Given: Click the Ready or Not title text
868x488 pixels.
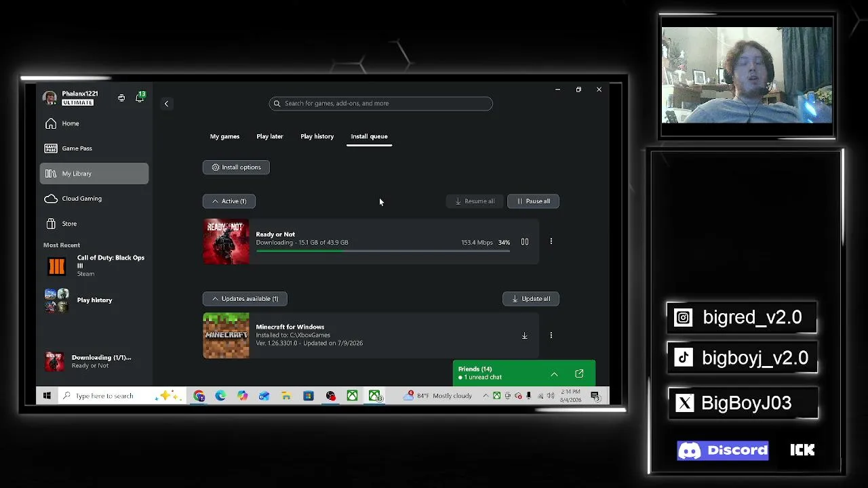Looking at the screenshot, I should point(275,235).
